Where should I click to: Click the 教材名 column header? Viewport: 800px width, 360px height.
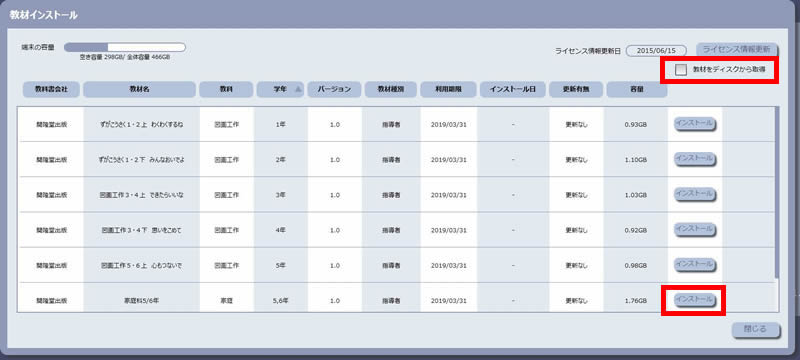[x=139, y=89]
